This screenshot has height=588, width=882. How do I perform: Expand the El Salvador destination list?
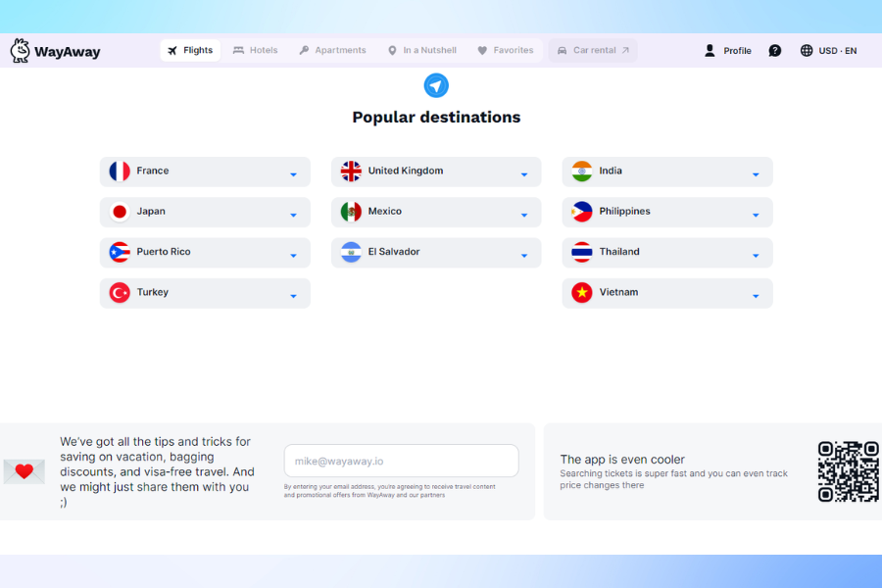pyautogui.click(x=524, y=256)
